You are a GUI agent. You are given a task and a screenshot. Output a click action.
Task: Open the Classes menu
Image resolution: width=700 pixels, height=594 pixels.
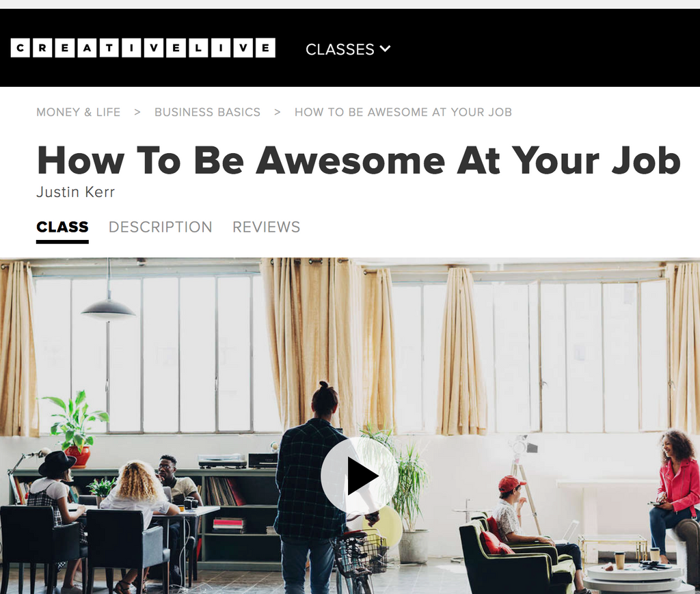348,49
